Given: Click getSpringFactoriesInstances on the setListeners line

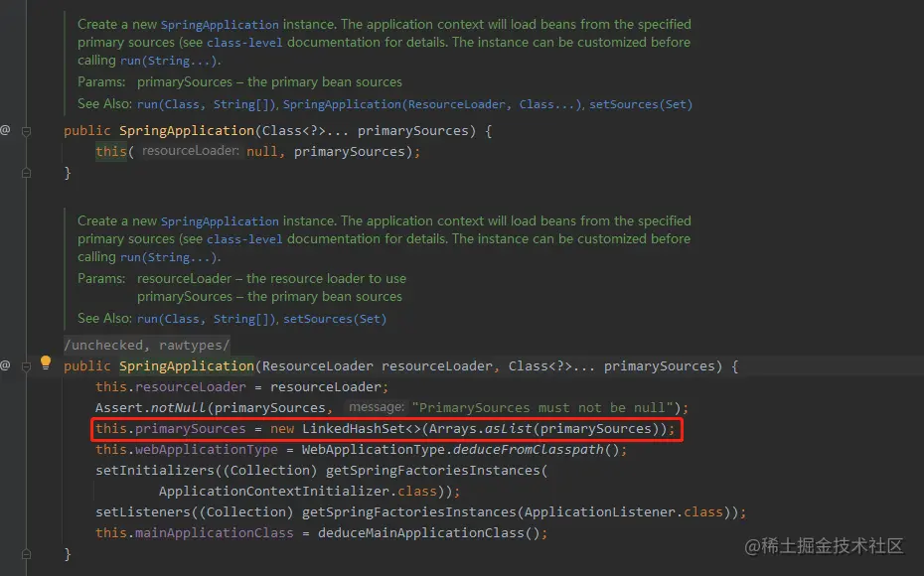Looking at the screenshot, I should click(409, 511).
